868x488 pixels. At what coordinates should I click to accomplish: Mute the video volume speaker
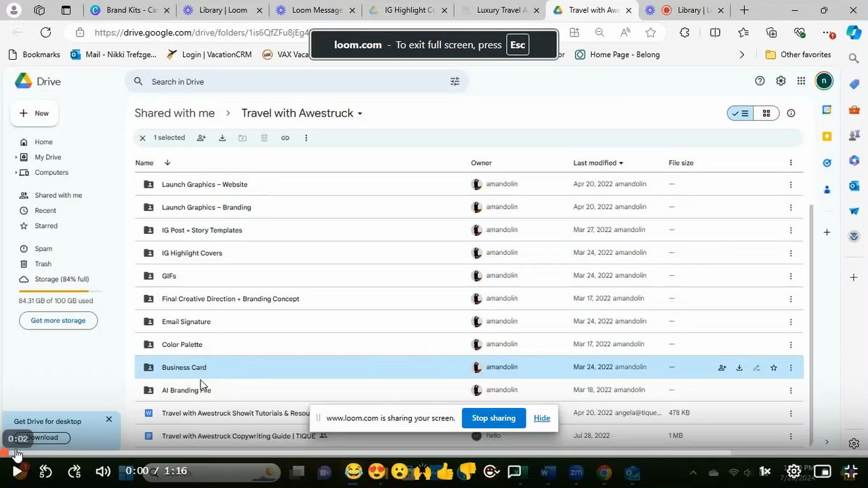pos(103,472)
